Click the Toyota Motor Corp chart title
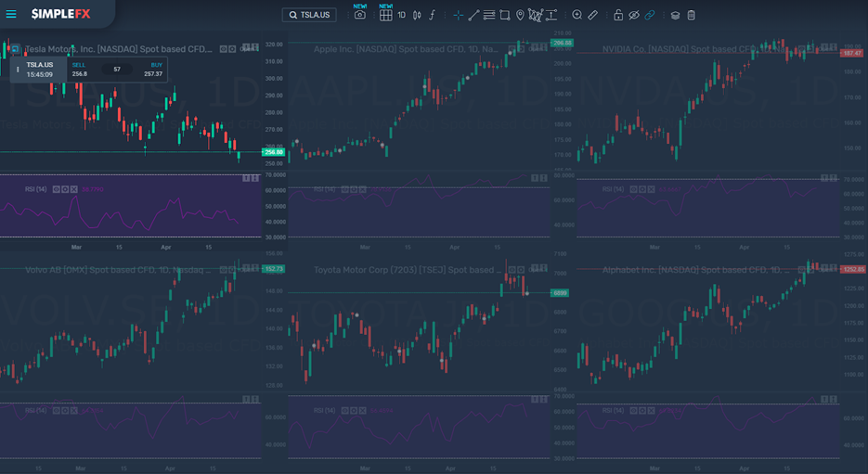The height and width of the screenshot is (474, 868). click(x=408, y=270)
